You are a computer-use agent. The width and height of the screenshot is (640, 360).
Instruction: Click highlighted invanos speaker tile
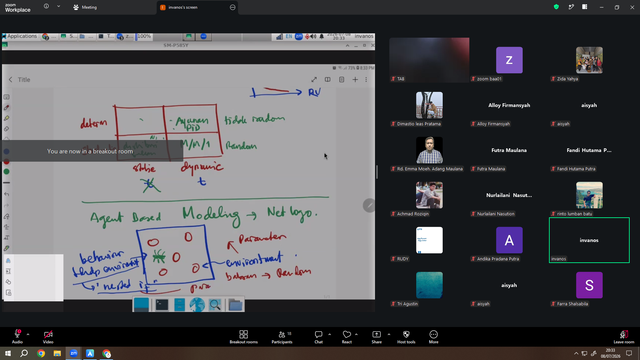pos(589,240)
